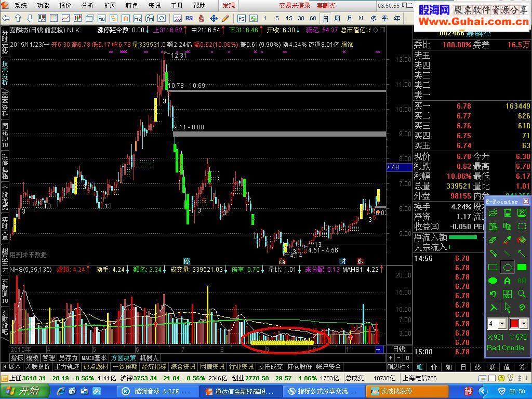Click the 另存为 button
The image size is (532, 399).
(68, 358)
